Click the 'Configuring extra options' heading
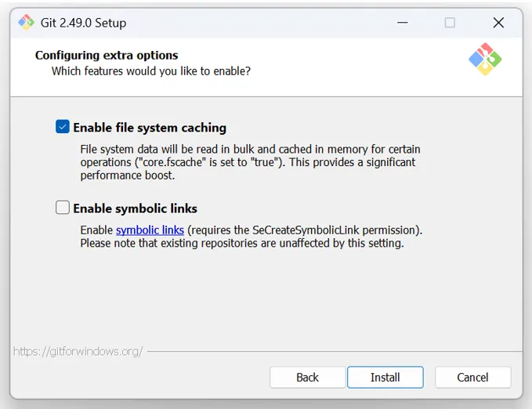The height and width of the screenshot is (409, 532). 107,56
